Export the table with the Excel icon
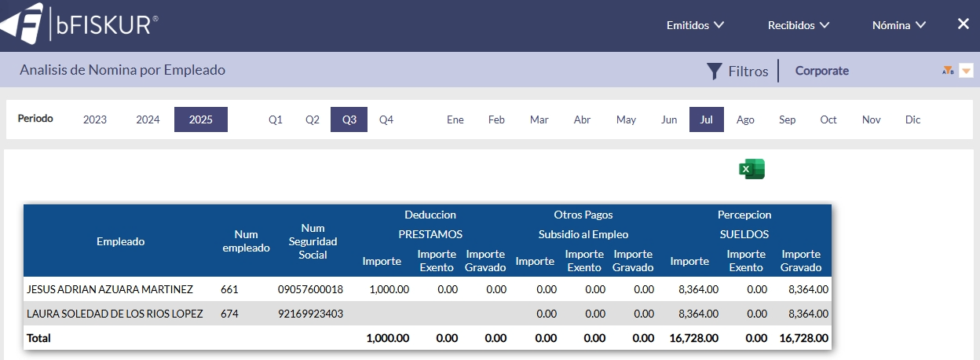Screen dimensions: 980x360 (751, 169)
